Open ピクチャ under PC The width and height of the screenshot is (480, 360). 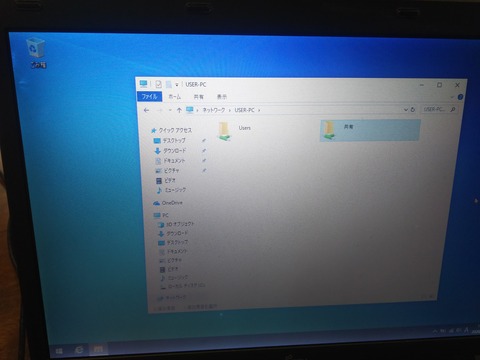(171, 260)
